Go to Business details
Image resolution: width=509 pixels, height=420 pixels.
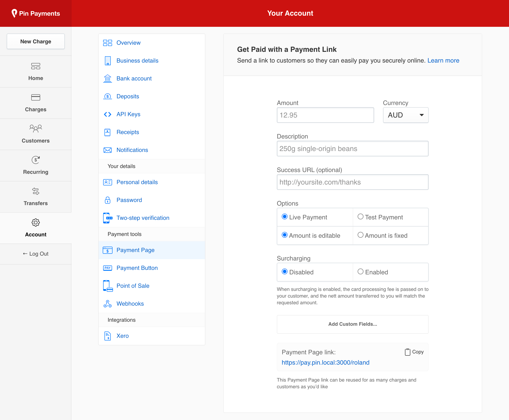pos(152,61)
